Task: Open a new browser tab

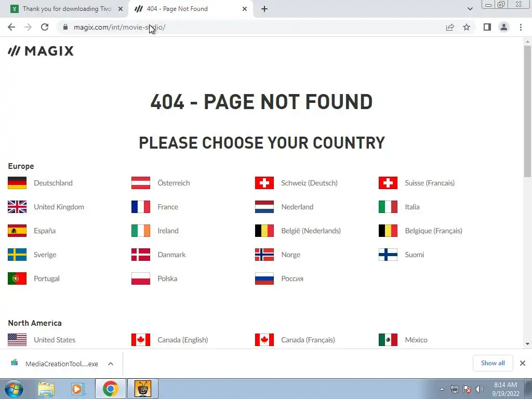Action: [x=264, y=9]
